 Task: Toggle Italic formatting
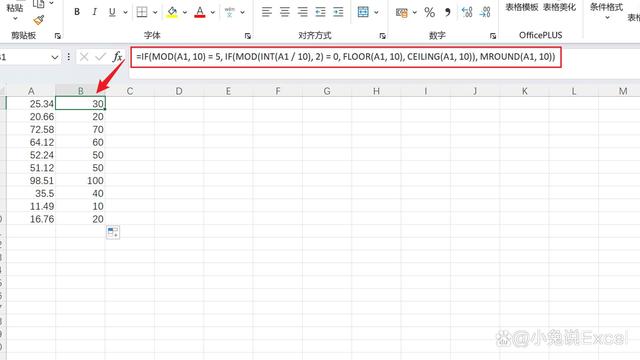pyautogui.click(x=94, y=12)
